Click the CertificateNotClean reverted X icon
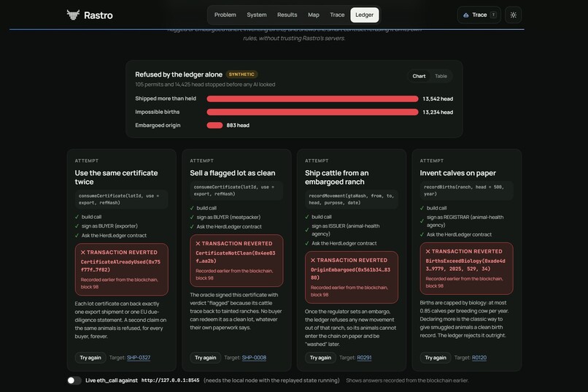The width and height of the screenshot is (588, 392). click(x=198, y=244)
